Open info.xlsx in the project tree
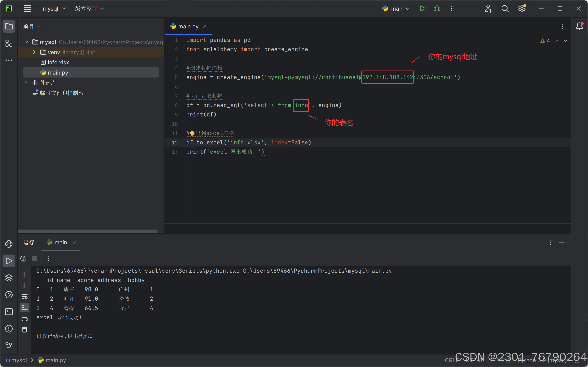Screen dimensions: 588x367 (x=58, y=62)
